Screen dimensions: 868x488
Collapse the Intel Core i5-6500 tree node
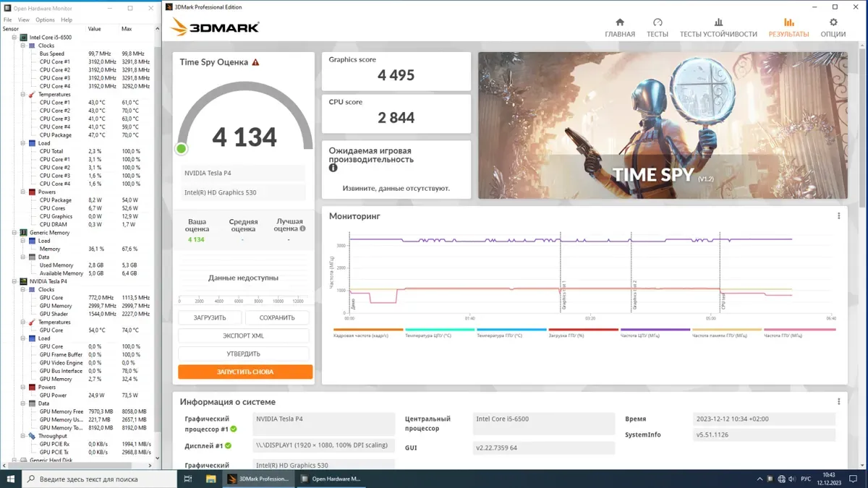click(x=14, y=37)
